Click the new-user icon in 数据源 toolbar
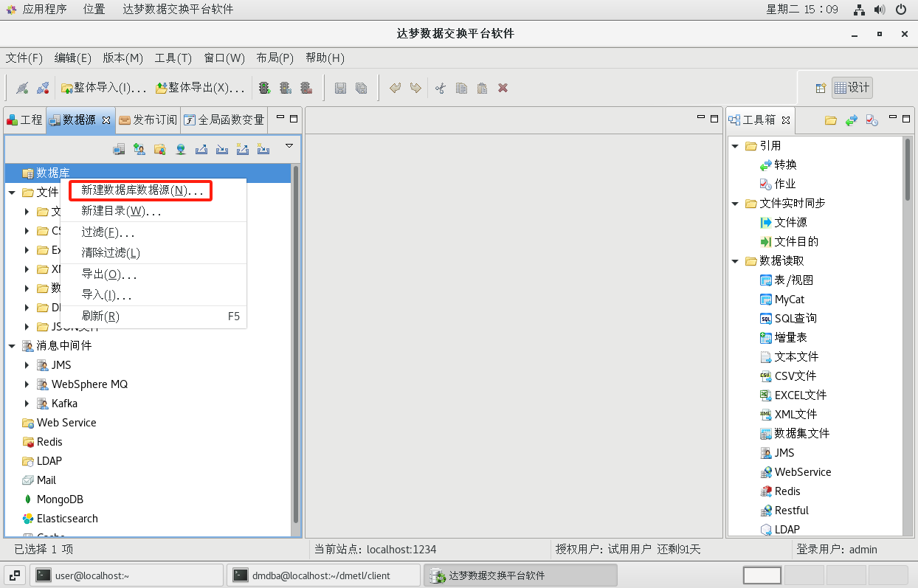The height and width of the screenshot is (588, 918). [139, 149]
